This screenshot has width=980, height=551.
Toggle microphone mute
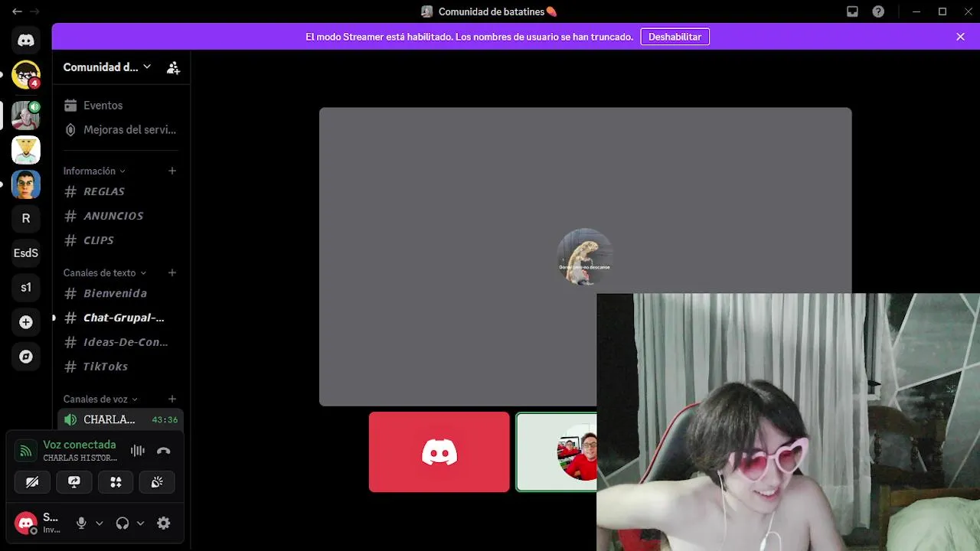[81, 523]
